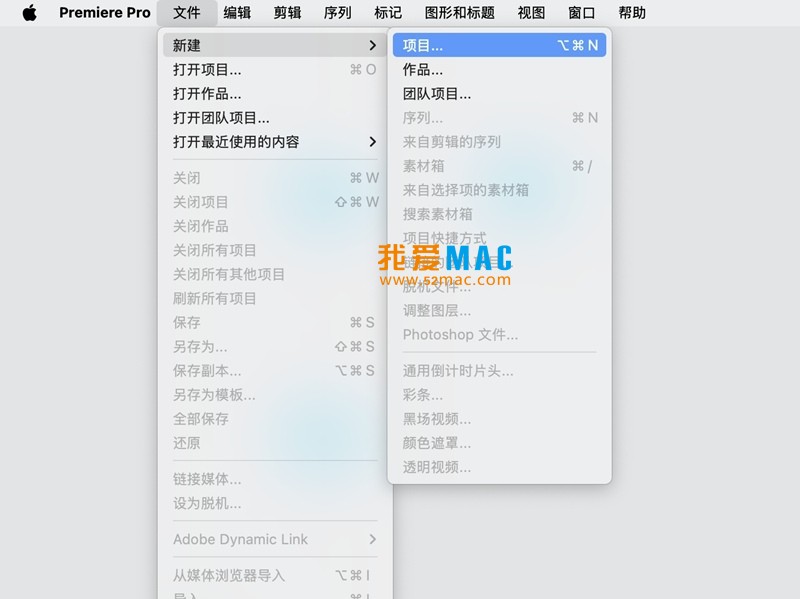Select the 保存副本... menu item

point(275,370)
